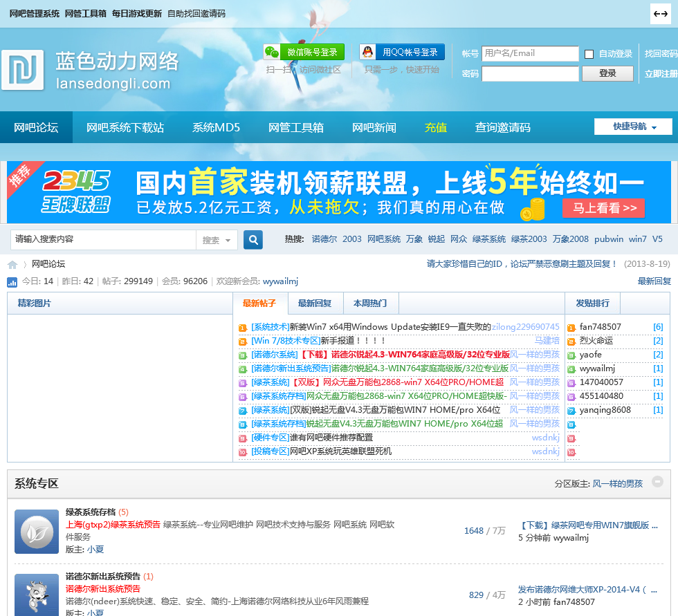The image size is (678, 616).
Task: Collapse the 系统专区 section round icon
Action: 657,482
